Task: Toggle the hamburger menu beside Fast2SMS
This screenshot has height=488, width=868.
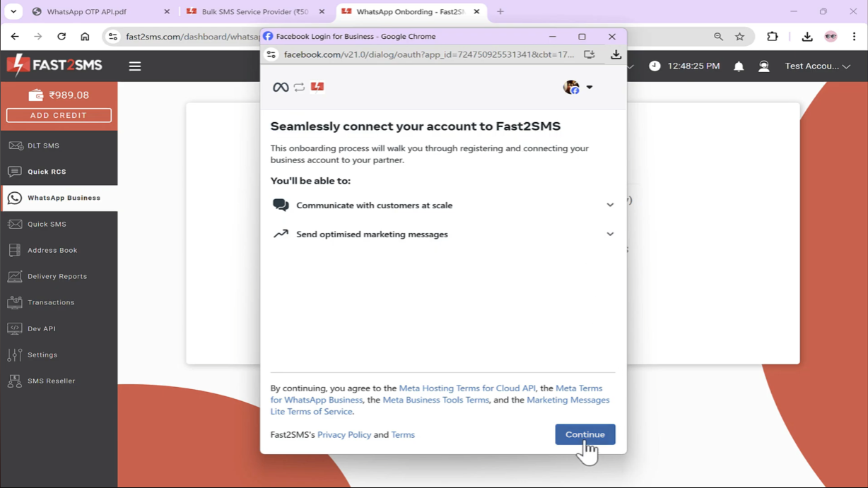Action: 134,66
